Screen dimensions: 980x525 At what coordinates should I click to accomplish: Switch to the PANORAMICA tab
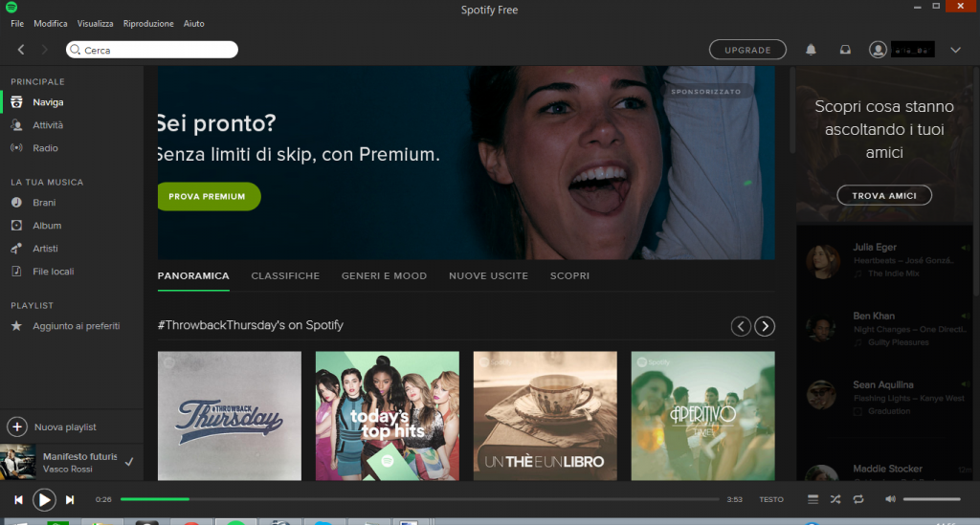click(x=193, y=276)
